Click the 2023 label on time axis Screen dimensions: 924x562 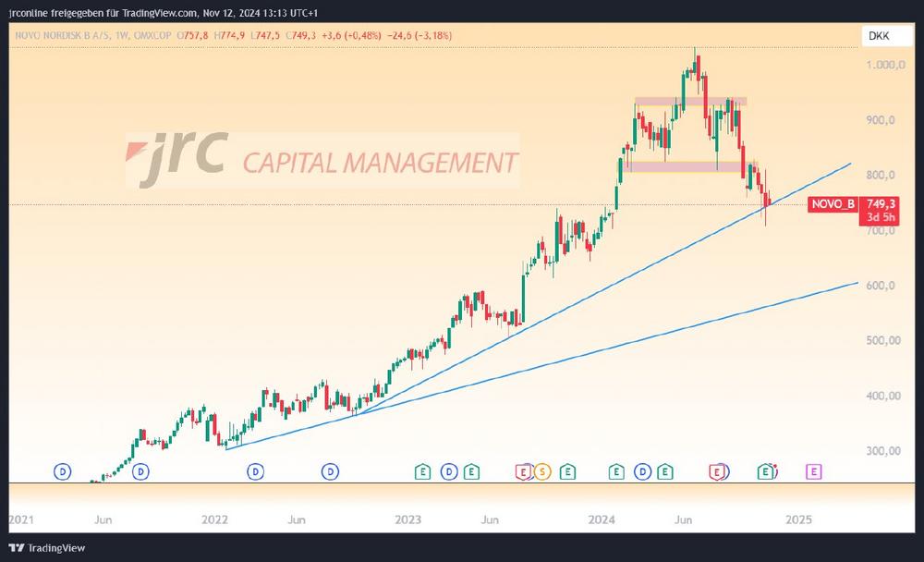407,519
